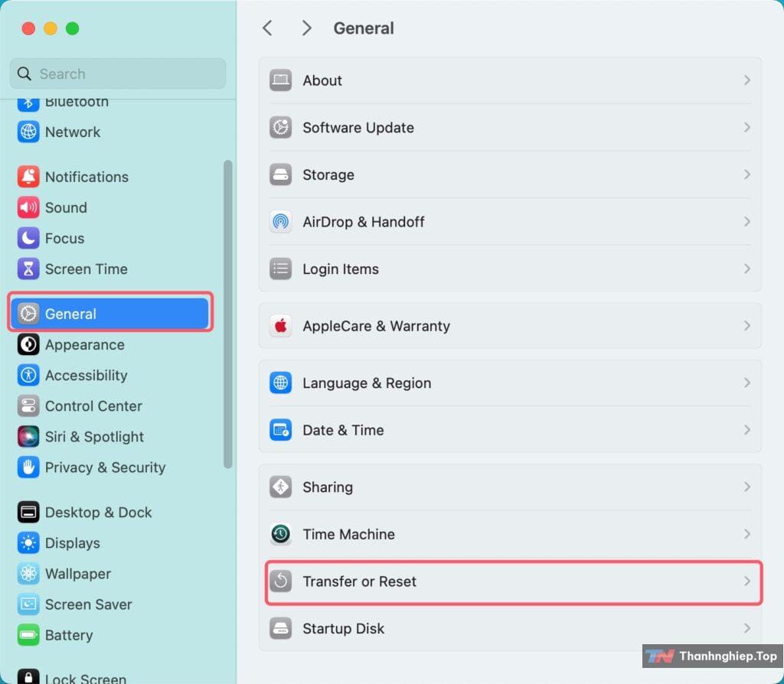The height and width of the screenshot is (684, 784).
Task: Click the Storage drive icon
Action: (280, 175)
